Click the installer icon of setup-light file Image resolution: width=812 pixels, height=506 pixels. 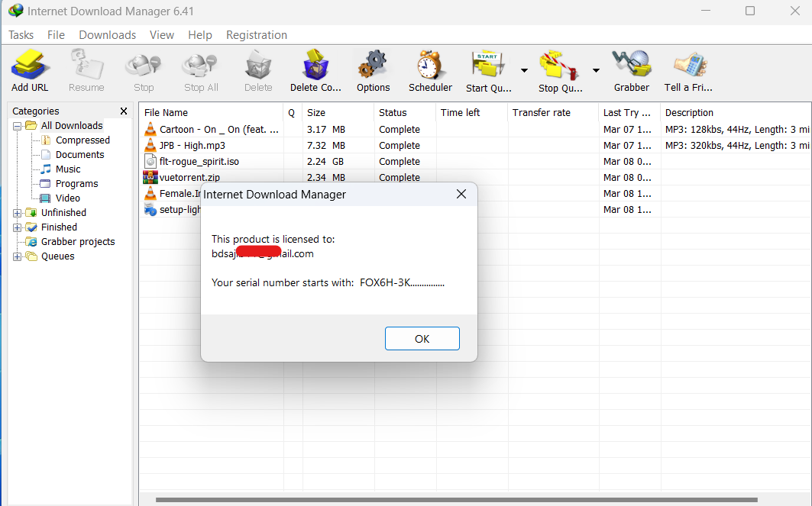150,210
